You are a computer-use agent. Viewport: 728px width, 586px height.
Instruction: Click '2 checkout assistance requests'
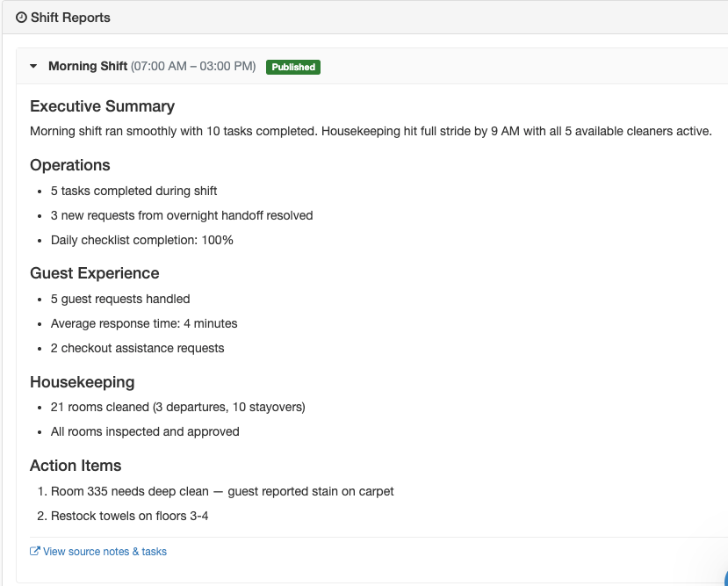[137, 348]
